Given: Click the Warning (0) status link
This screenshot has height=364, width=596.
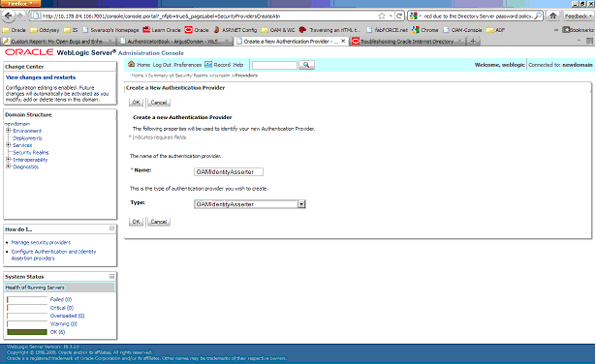Looking at the screenshot, I should point(64,323).
